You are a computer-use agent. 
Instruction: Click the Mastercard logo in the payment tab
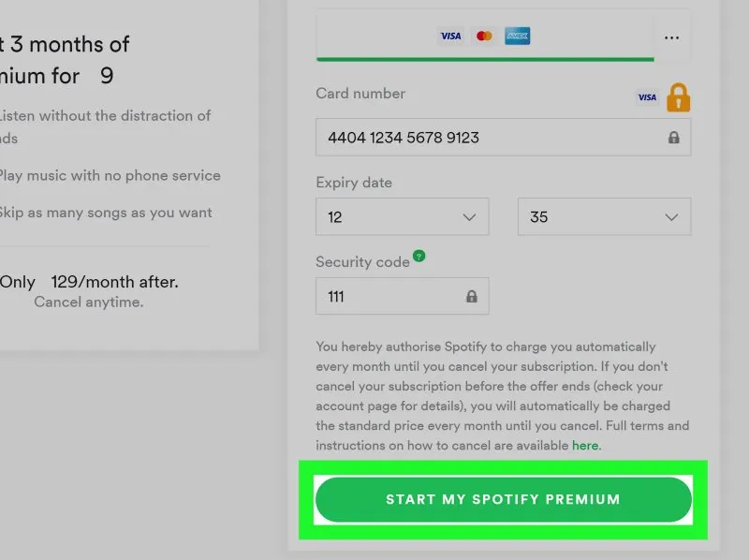click(x=484, y=37)
